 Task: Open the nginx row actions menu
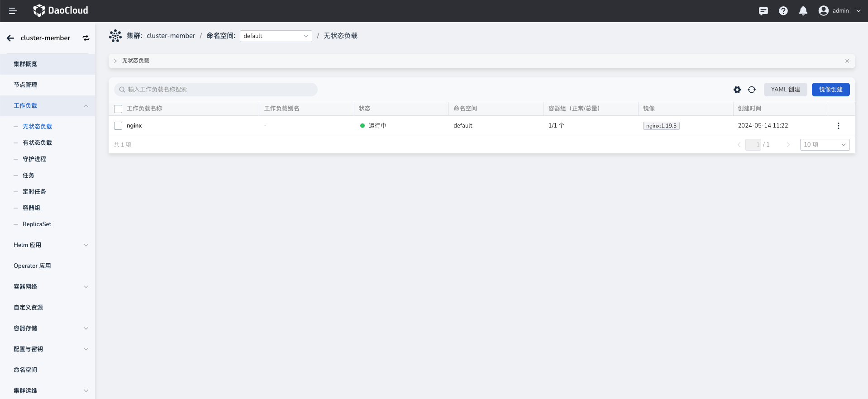(x=838, y=126)
